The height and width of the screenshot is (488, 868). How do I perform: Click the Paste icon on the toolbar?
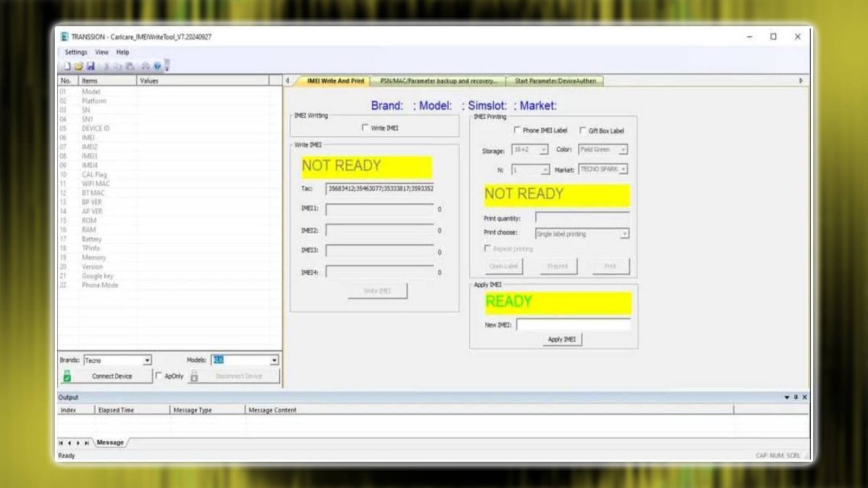129,65
